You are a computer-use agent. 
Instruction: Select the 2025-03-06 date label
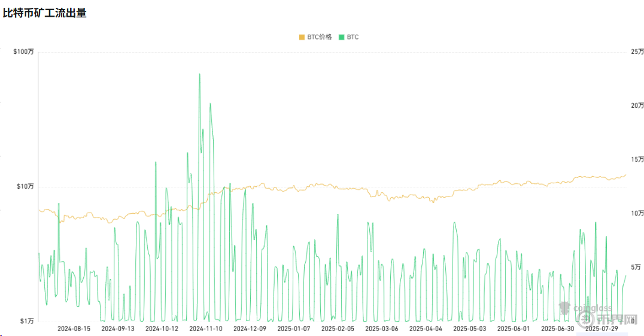pyautogui.click(x=382, y=329)
